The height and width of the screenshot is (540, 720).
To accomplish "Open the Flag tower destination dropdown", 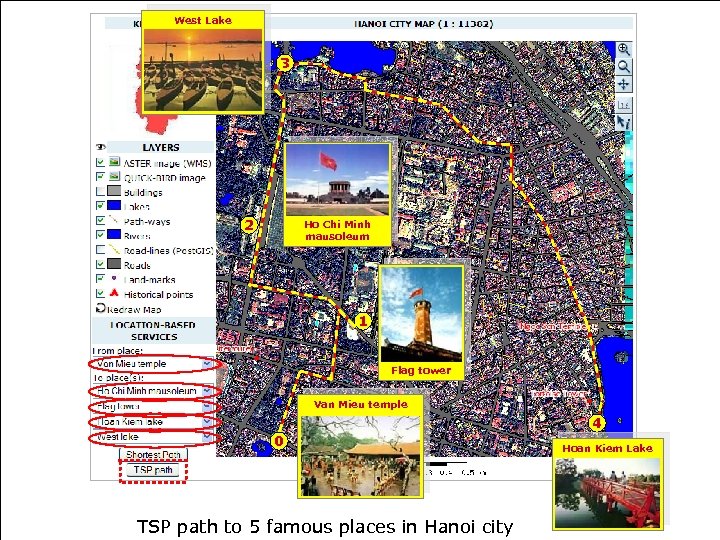I will click(x=154, y=406).
